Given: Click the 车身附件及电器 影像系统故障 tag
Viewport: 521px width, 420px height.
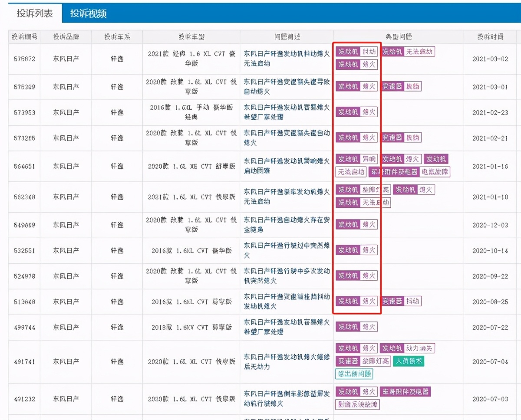Looking at the screenshot, I should coord(383,398).
